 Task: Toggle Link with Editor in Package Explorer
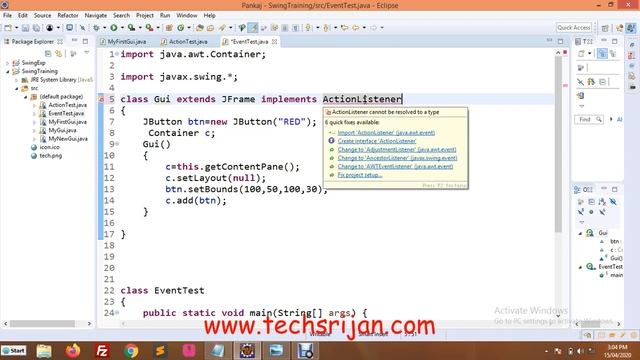point(59,53)
